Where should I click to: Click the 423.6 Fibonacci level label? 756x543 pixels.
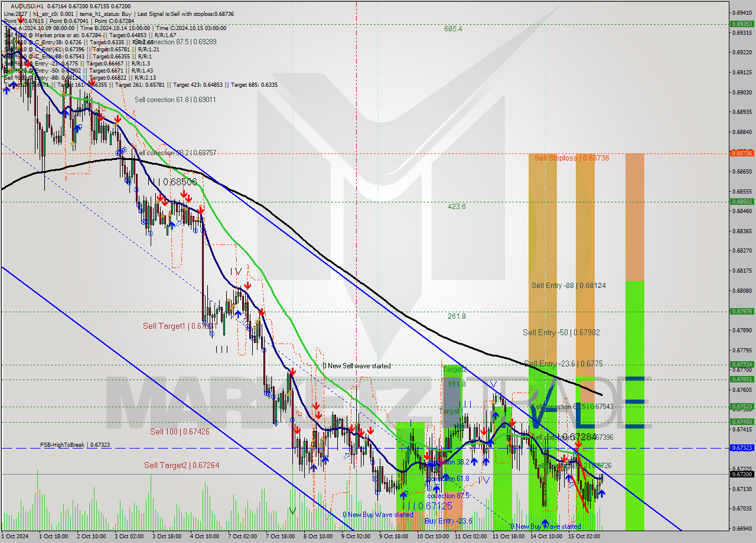(457, 207)
